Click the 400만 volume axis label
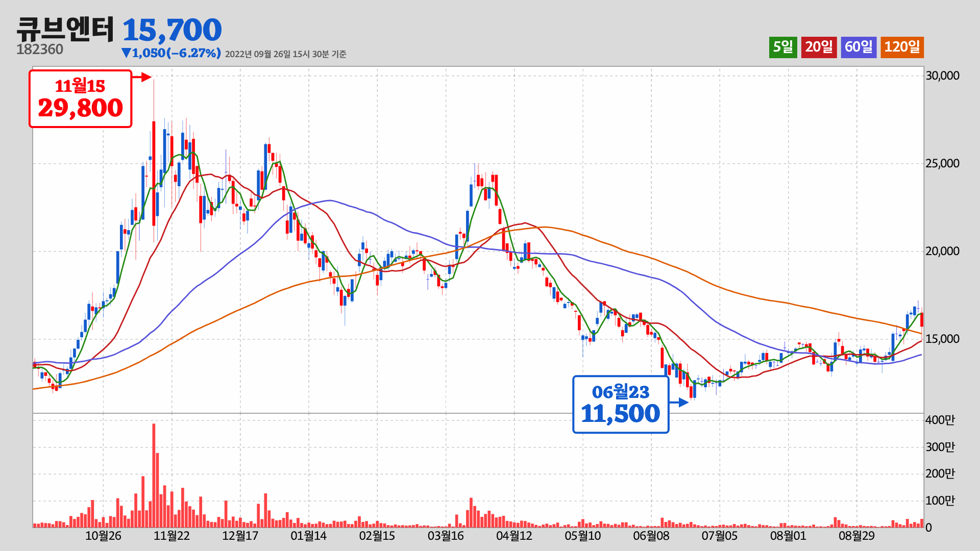 click(940, 420)
